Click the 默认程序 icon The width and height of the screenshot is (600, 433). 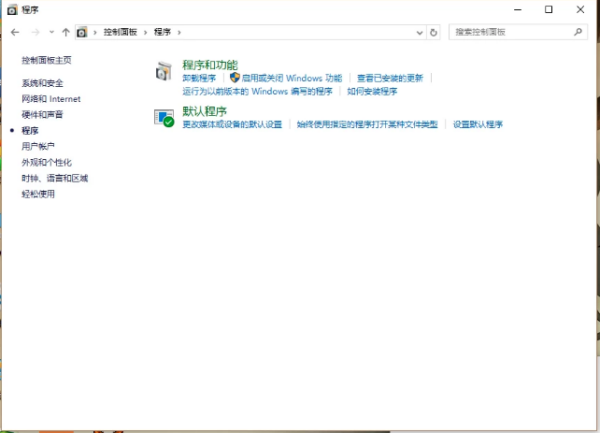point(164,118)
